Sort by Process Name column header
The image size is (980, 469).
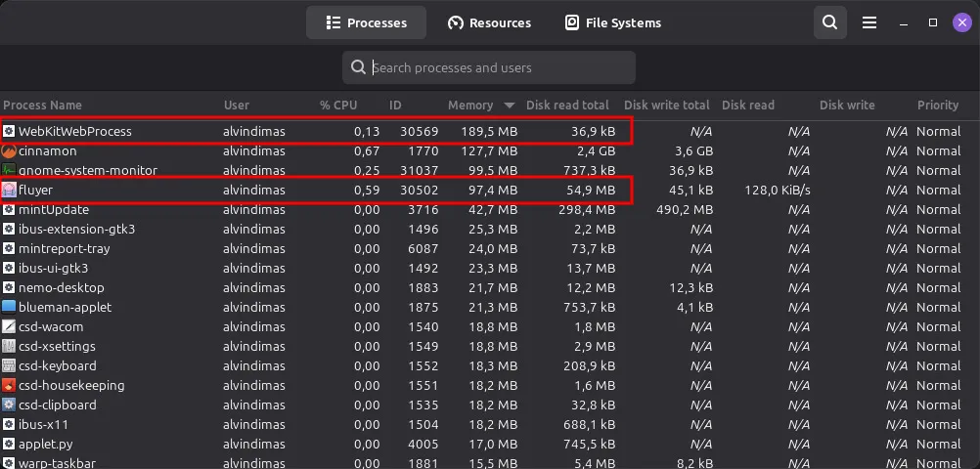pyautogui.click(x=42, y=105)
